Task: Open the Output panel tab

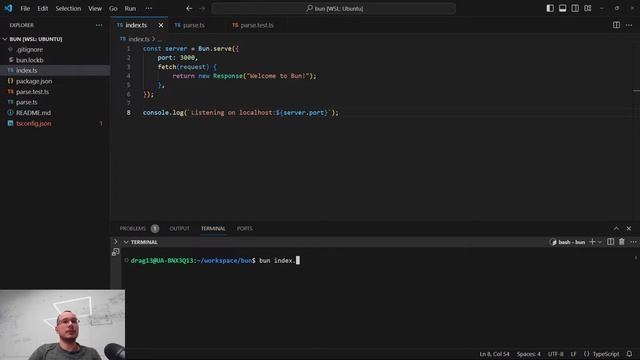Action: pyautogui.click(x=180, y=229)
